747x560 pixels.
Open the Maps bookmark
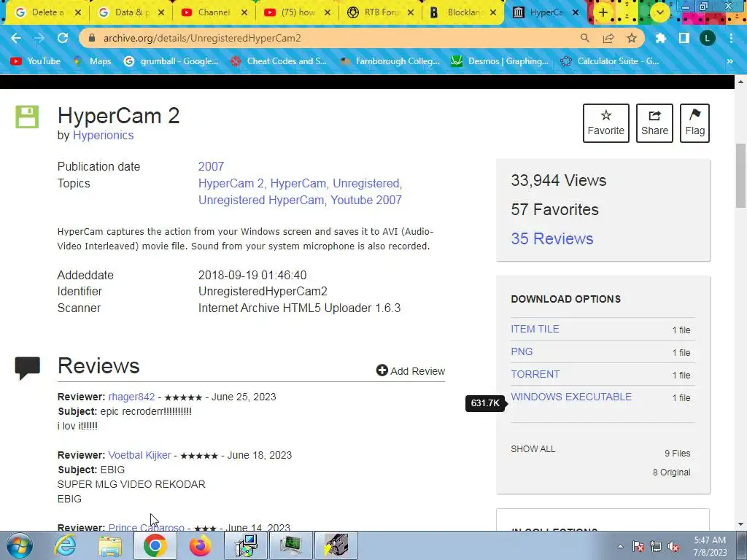click(93, 61)
